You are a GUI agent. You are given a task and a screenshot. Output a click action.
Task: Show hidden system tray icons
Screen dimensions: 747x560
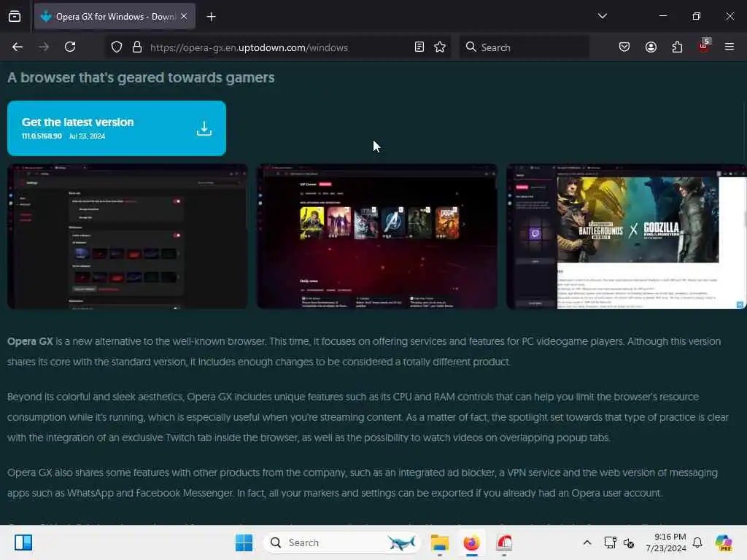[587, 542]
